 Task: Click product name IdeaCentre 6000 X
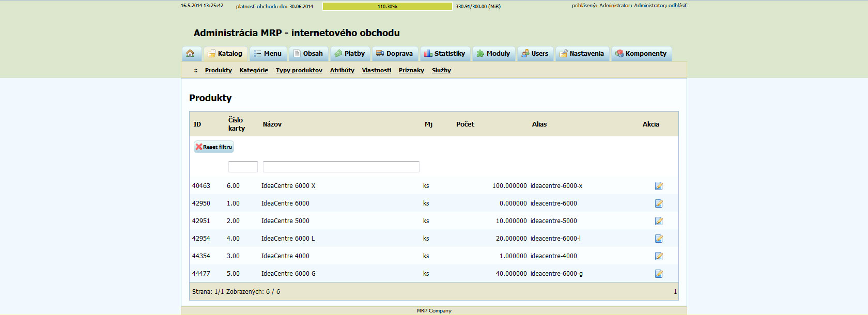tap(288, 186)
